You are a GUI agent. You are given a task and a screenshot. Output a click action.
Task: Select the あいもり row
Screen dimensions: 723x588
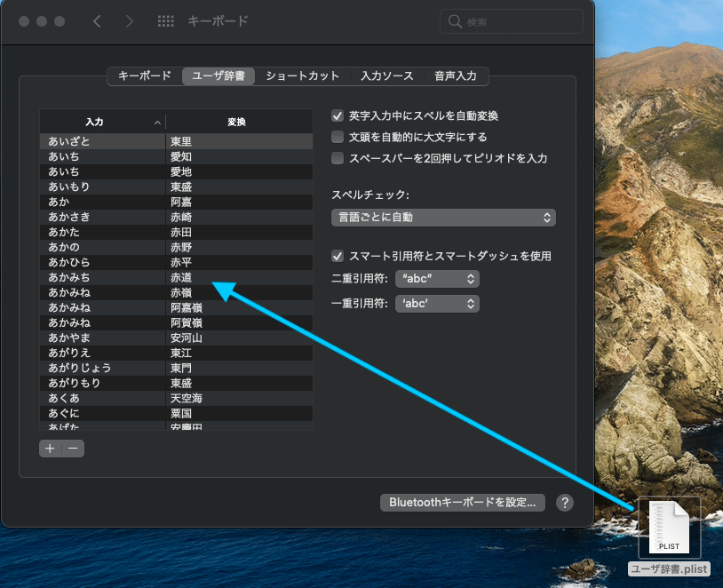click(176, 187)
